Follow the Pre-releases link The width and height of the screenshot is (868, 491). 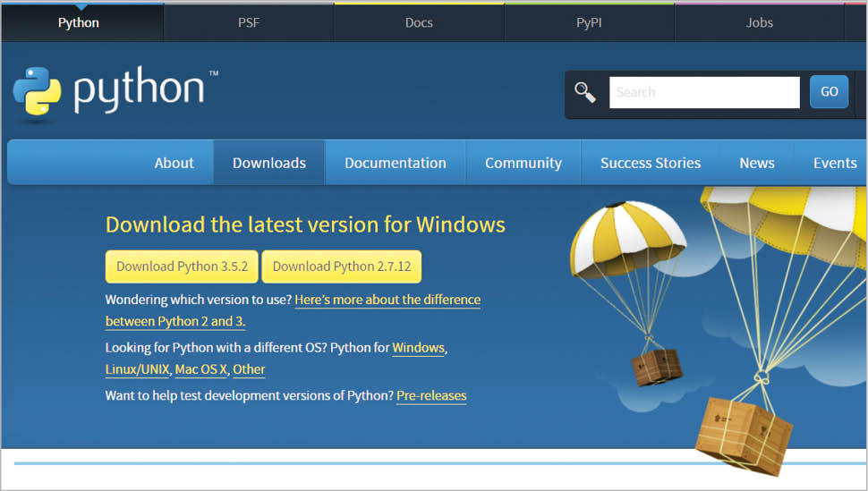coord(431,395)
